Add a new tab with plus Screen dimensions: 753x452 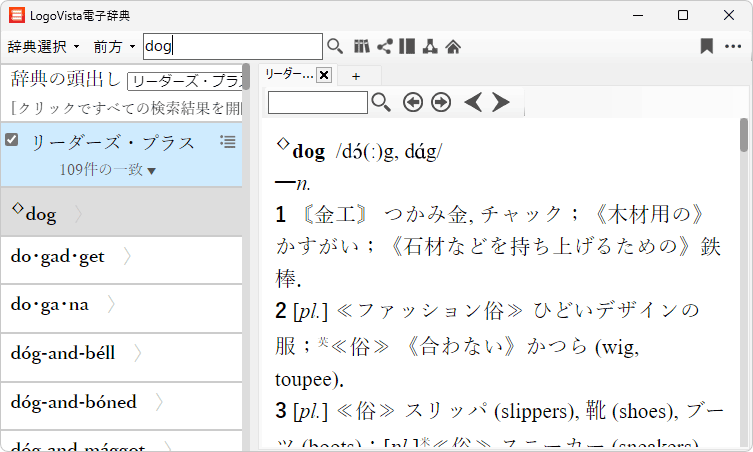point(356,76)
